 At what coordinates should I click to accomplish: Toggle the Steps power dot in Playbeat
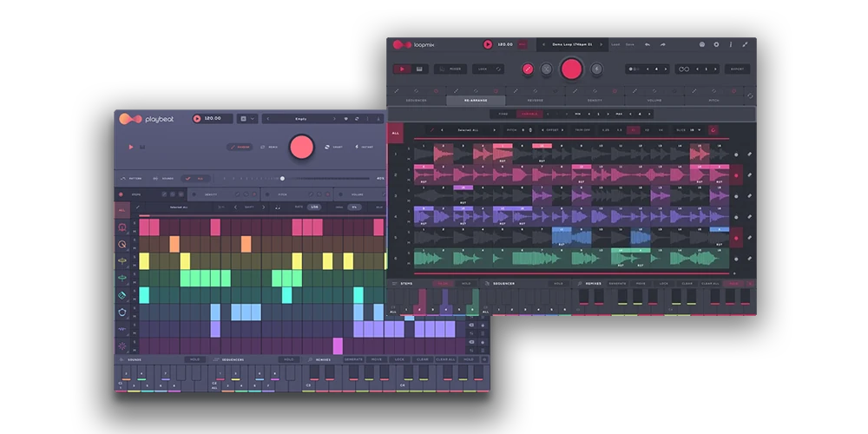tap(122, 194)
